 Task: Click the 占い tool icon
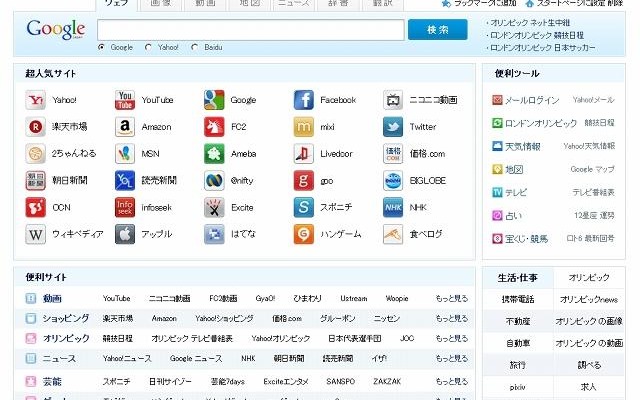click(497, 216)
